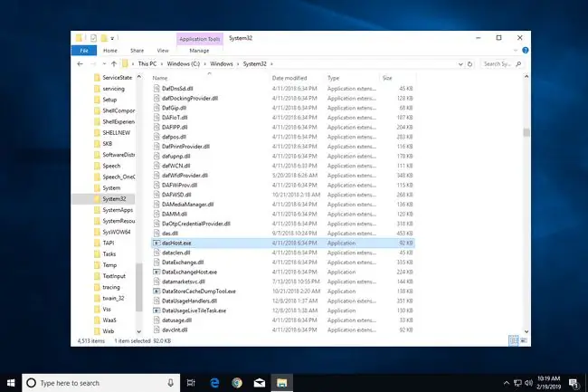Open Task View from the taskbar
The height and width of the screenshot is (392, 588).
click(191, 383)
